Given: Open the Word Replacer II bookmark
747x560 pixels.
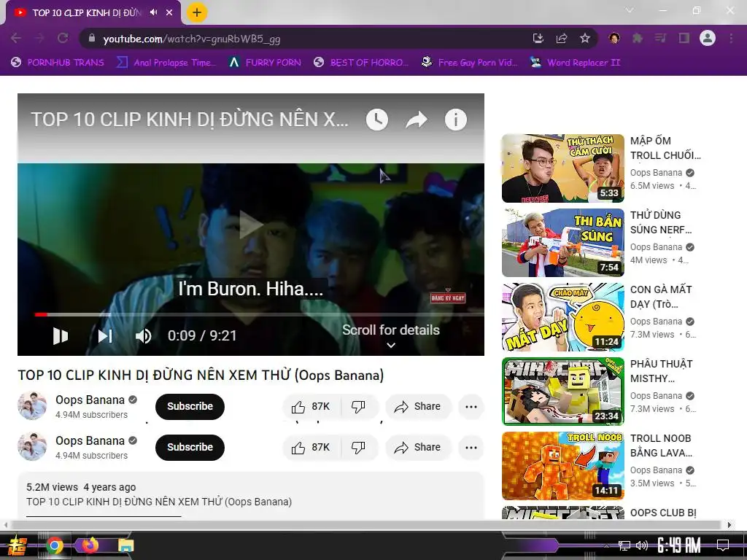Looking at the screenshot, I should 575,63.
